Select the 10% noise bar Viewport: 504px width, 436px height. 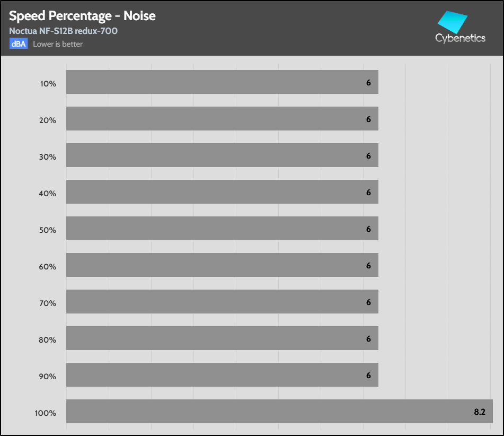pos(222,82)
